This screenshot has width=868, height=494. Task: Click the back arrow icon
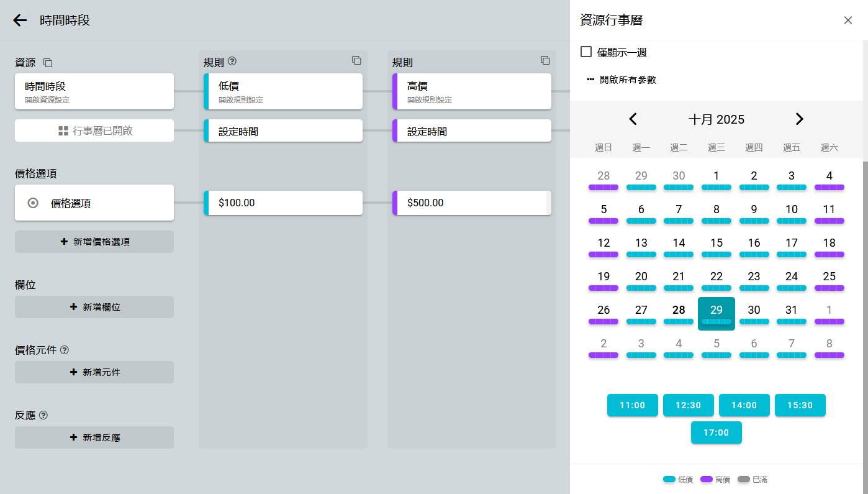pyautogui.click(x=20, y=21)
